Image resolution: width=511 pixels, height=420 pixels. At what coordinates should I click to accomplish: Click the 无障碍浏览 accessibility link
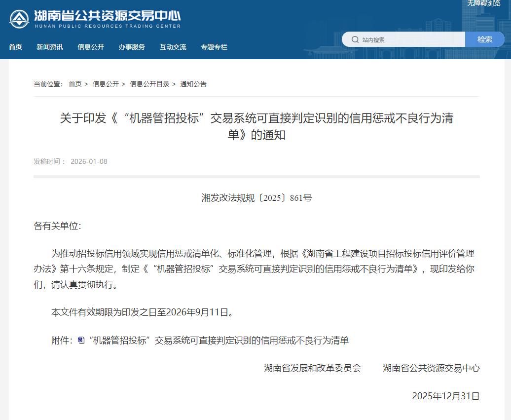483,3
